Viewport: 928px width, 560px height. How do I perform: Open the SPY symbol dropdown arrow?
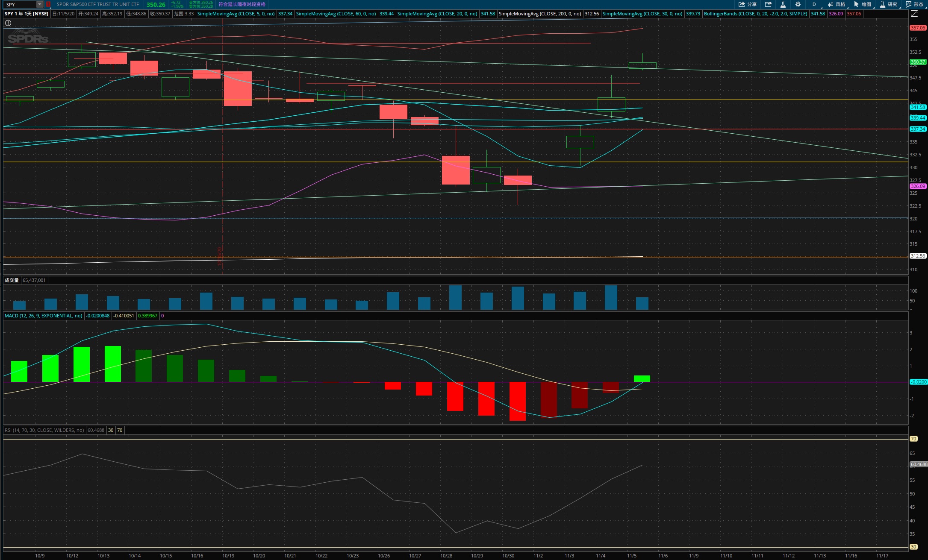(40, 4)
